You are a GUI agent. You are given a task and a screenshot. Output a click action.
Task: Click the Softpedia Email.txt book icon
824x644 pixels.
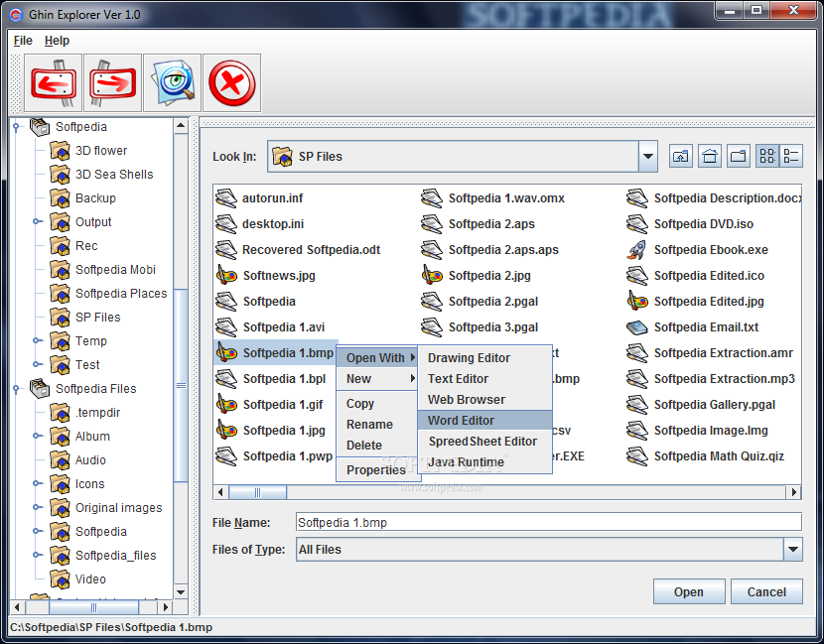click(x=637, y=327)
